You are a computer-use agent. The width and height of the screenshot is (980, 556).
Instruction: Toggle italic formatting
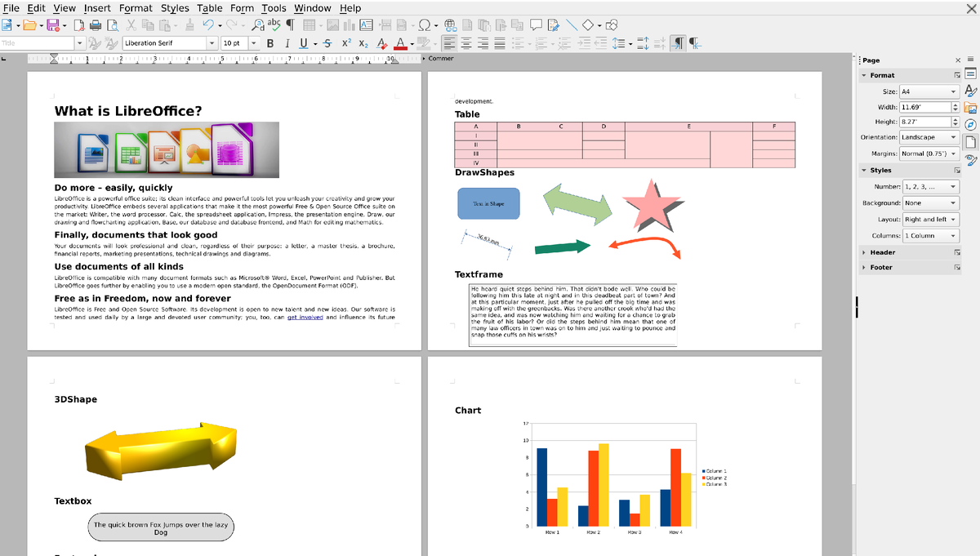pyautogui.click(x=287, y=43)
